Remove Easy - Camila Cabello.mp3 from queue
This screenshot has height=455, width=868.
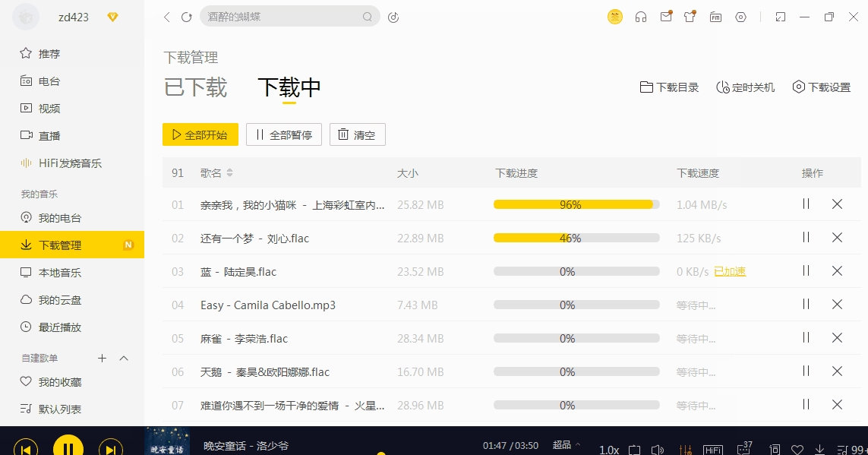tap(837, 305)
